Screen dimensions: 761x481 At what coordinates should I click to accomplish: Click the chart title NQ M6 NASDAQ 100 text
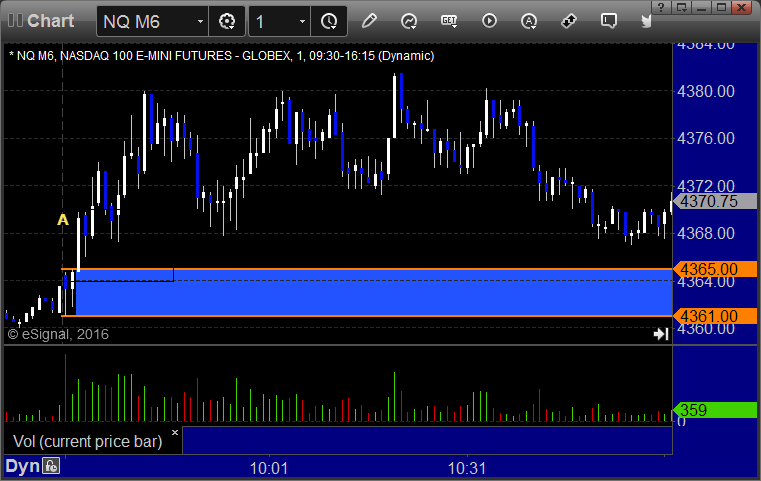point(222,56)
